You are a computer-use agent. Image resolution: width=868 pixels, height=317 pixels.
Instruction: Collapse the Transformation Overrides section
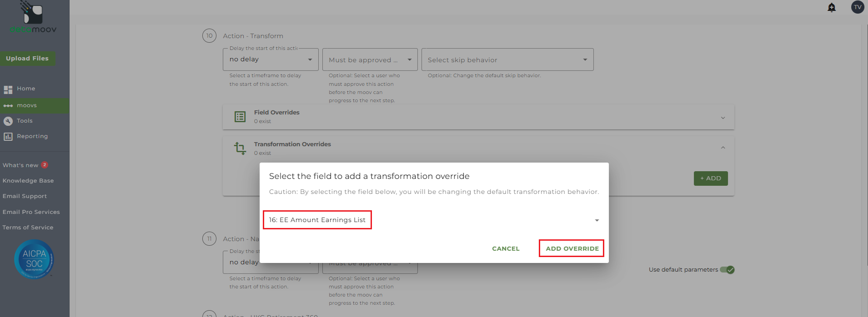point(722,148)
